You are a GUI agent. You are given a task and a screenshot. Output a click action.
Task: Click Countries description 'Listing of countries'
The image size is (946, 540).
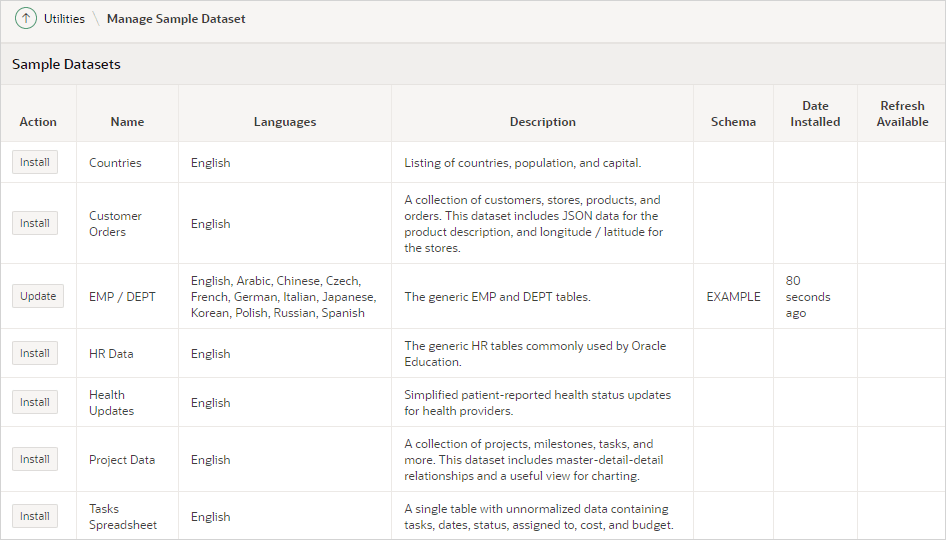point(522,163)
